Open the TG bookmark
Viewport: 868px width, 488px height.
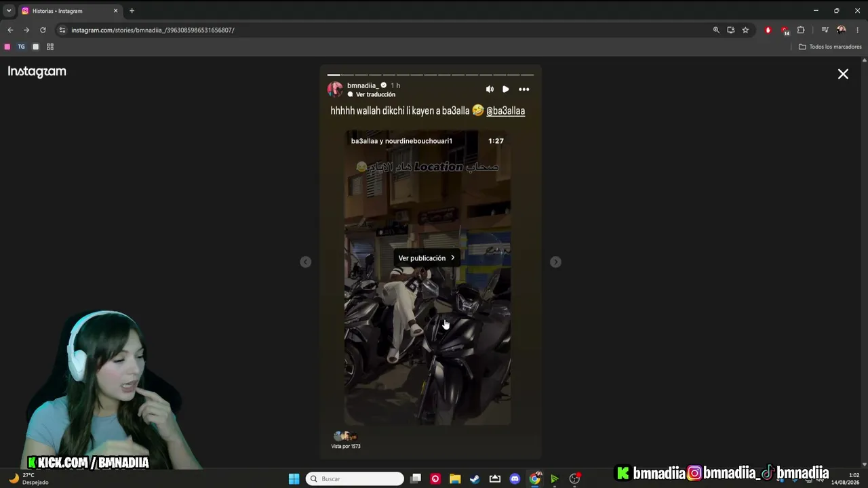tap(21, 47)
